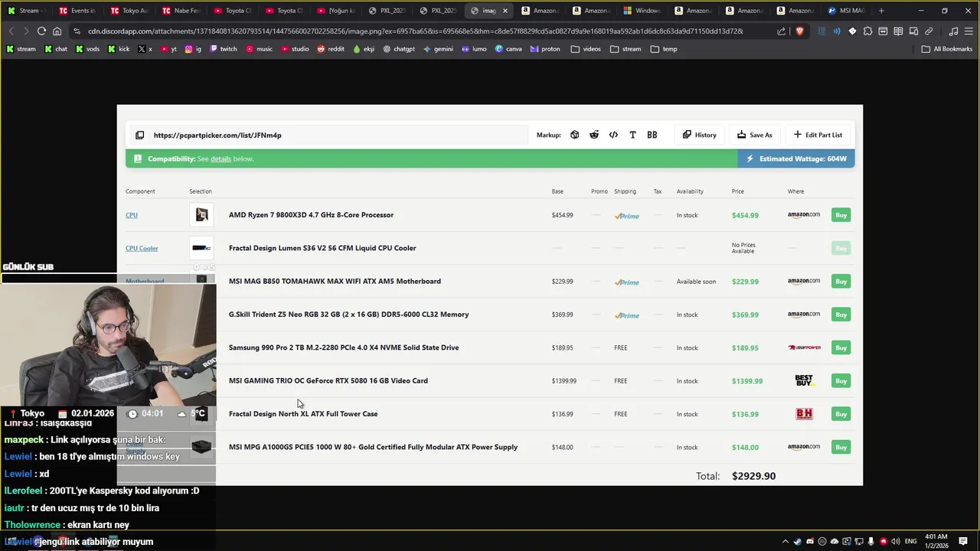Screen dimensions: 980x551
Task: Go to browser home page icon
Action: click(x=57, y=31)
